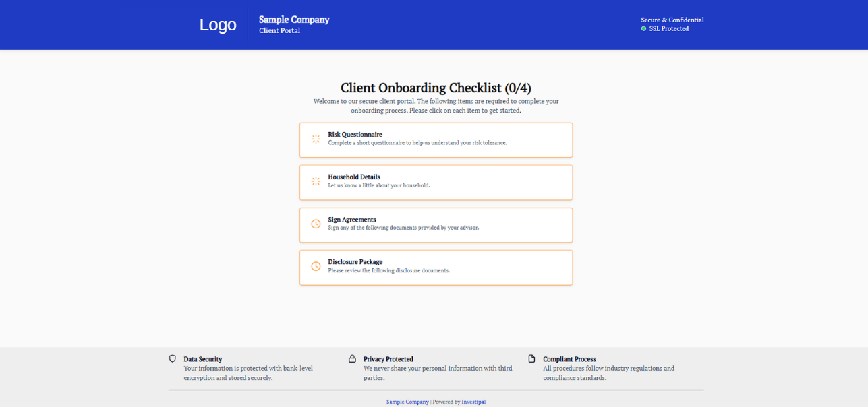Click the spinner icon beside Household Details

pos(316,181)
